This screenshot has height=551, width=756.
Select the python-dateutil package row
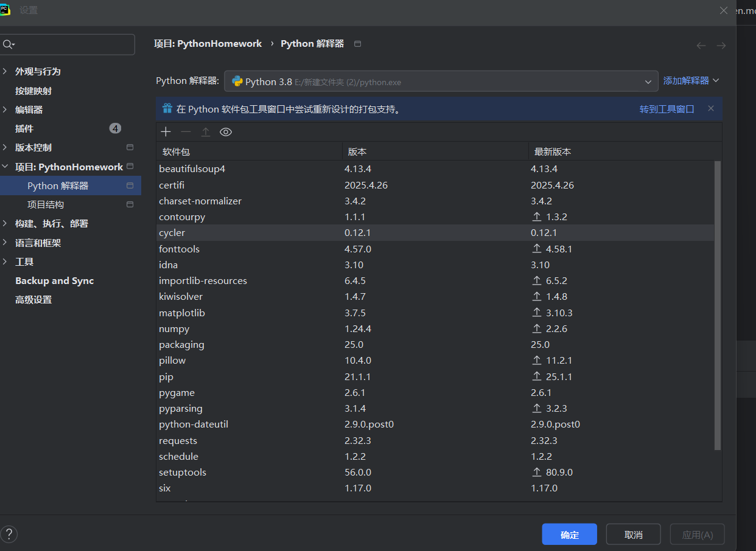(435, 424)
